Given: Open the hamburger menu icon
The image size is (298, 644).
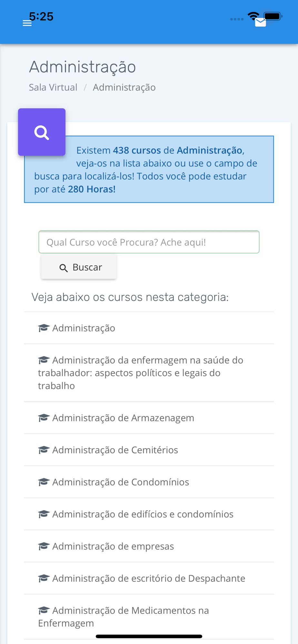Looking at the screenshot, I should (27, 23).
